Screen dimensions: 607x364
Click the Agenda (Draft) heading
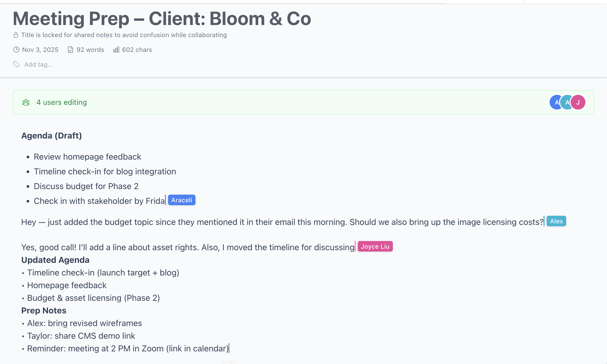[52, 135]
